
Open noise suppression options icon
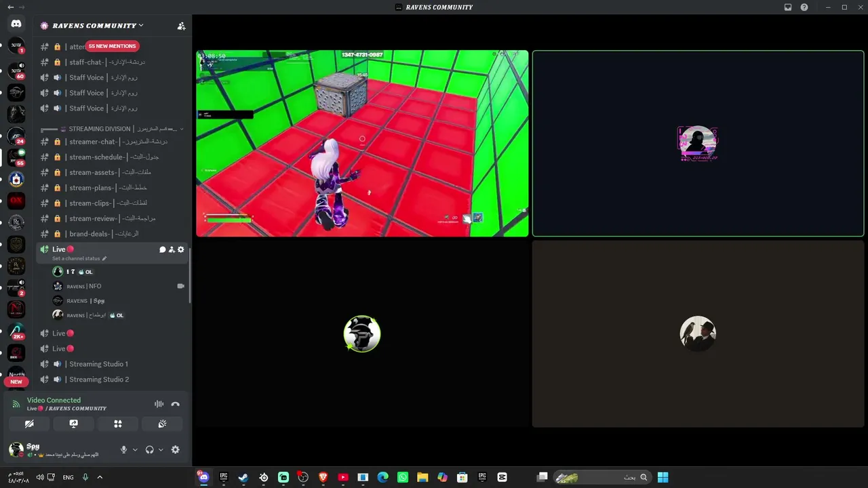click(x=159, y=404)
